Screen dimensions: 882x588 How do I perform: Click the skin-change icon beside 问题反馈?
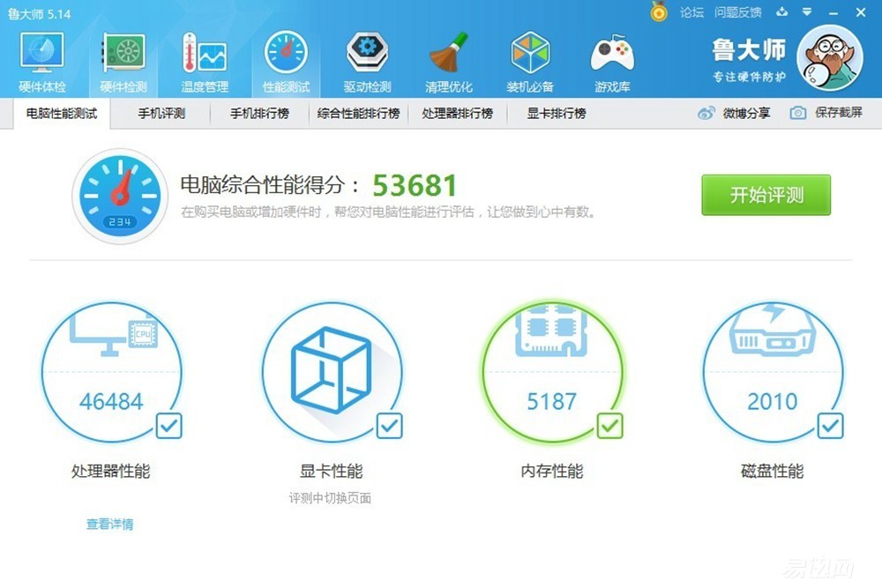pyautogui.click(x=781, y=11)
